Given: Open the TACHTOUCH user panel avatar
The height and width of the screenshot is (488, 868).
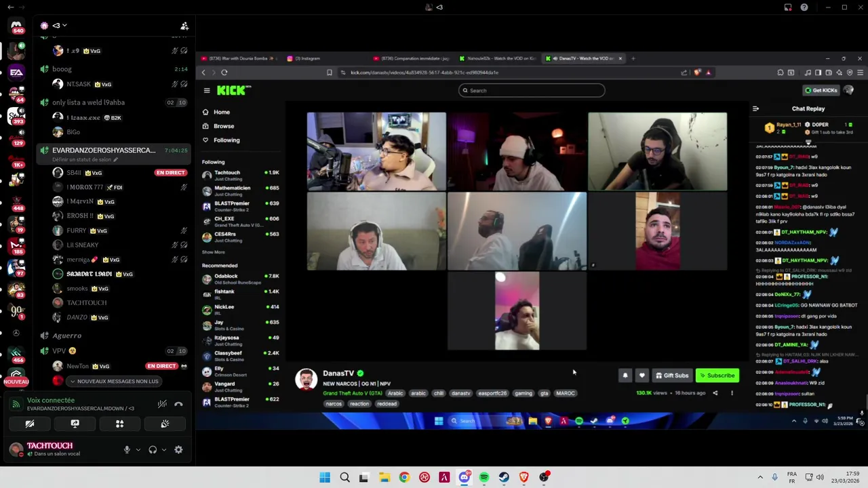Looking at the screenshot, I should pos(16,449).
